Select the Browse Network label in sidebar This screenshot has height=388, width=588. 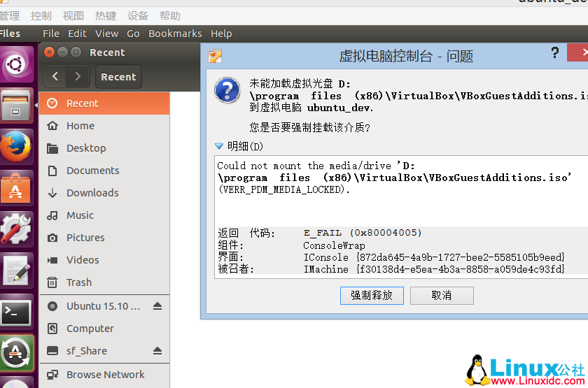coord(106,375)
